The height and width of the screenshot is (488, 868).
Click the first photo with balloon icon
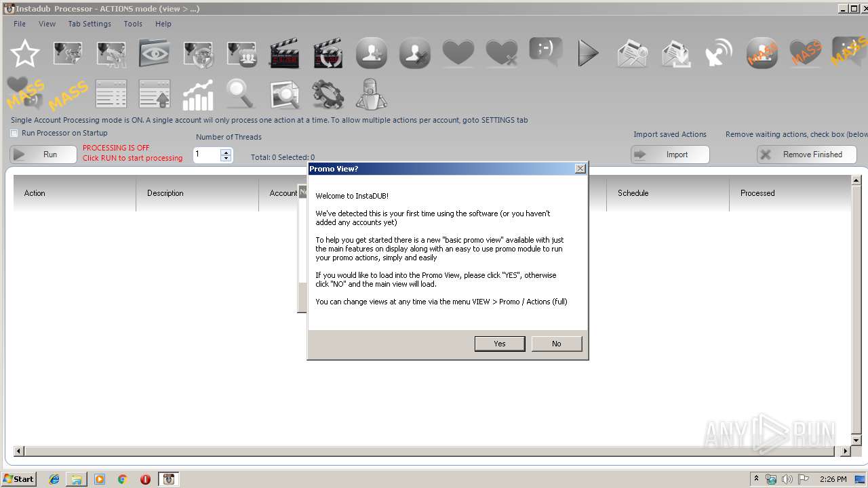tap(68, 53)
